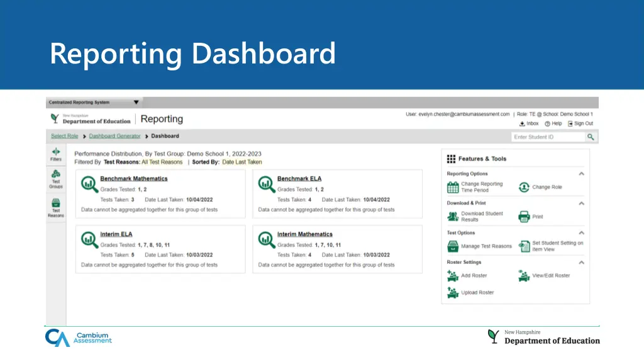Click the Benchmark Mathematics magnifier chart icon

(89, 184)
